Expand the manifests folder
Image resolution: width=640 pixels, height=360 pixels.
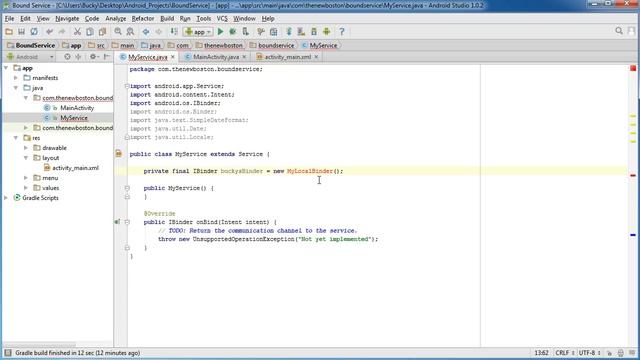click(x=16, y=78)
